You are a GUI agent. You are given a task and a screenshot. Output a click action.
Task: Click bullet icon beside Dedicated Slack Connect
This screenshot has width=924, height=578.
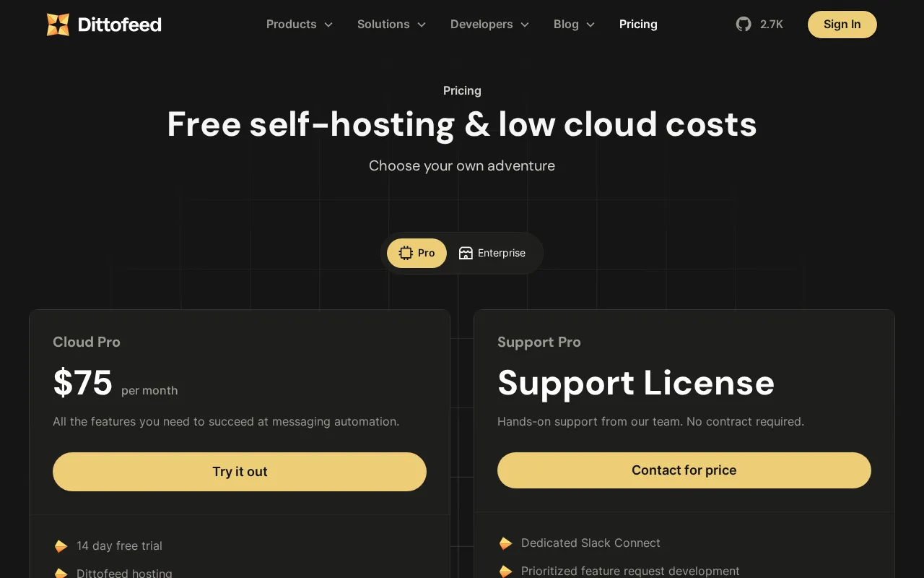506,543
